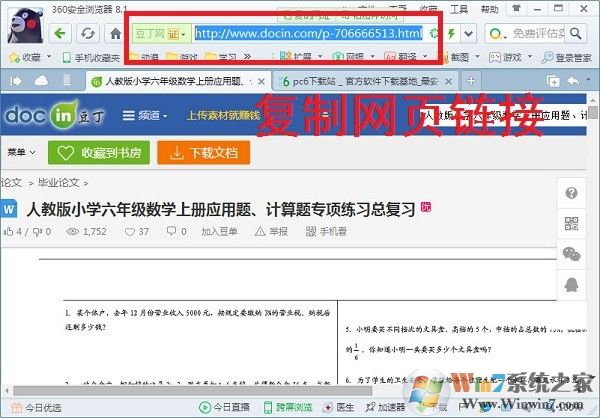Click the QQ penguin sidebar icon

(571, 285)
